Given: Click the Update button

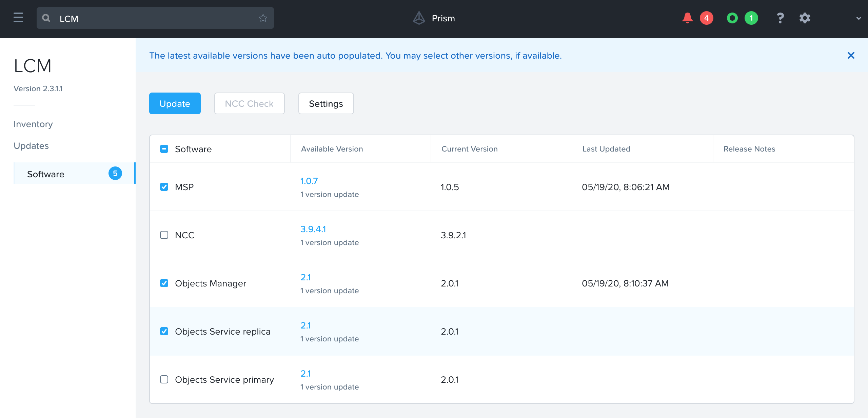Looking at the screenshot, I should [175, 103].
